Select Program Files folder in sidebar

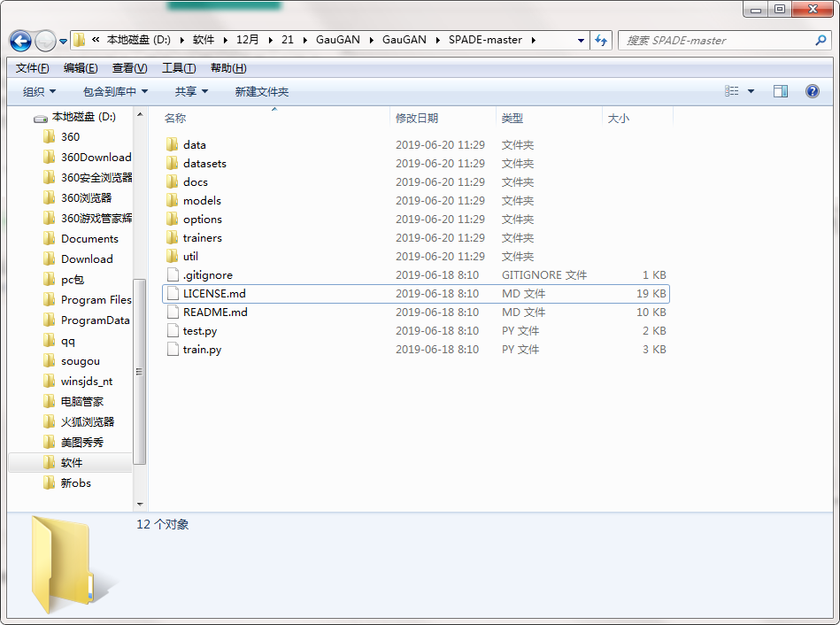pos(88,299)
